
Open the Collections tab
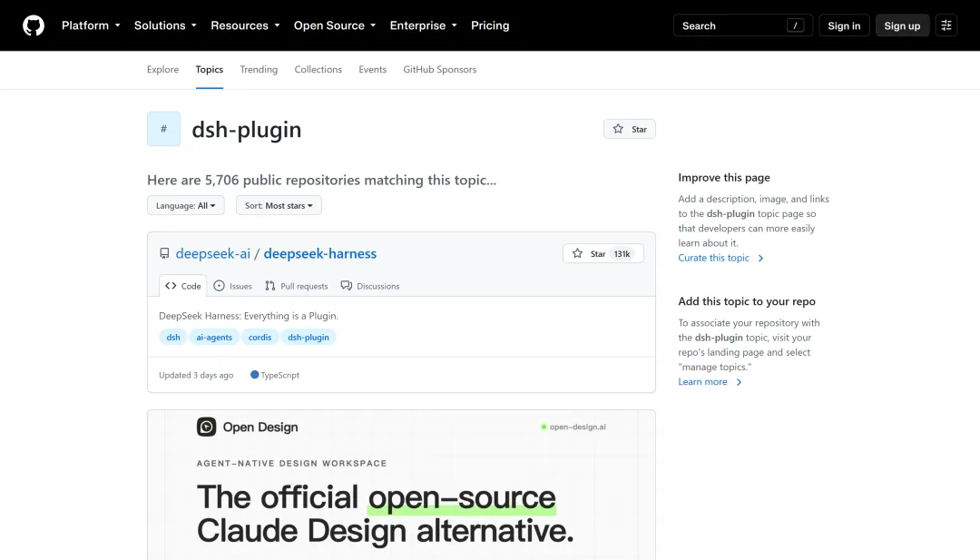tap(318, 69)
